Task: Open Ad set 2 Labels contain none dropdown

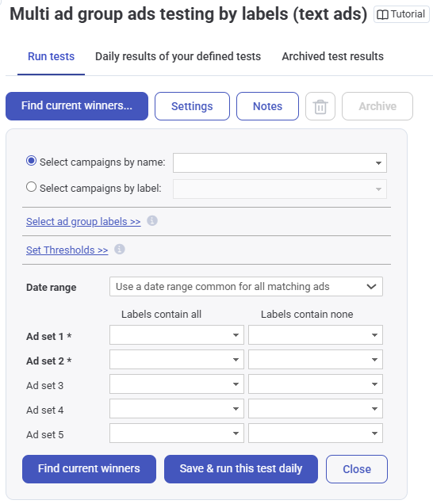Action: (x=316, y=359)
